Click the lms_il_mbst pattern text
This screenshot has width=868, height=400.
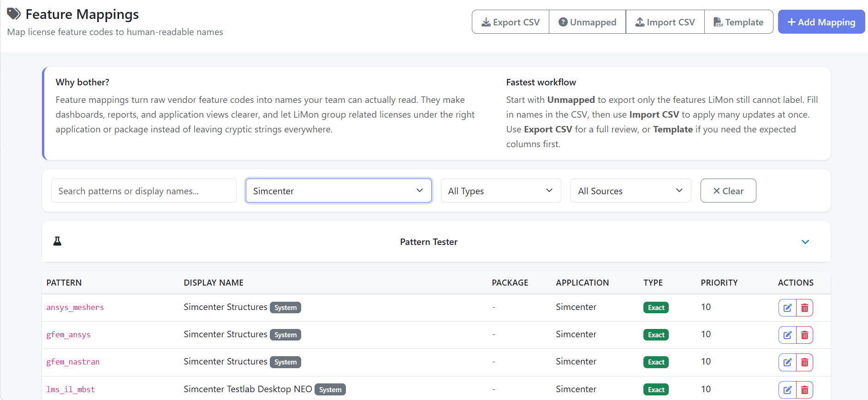click(x=71, y=389)
